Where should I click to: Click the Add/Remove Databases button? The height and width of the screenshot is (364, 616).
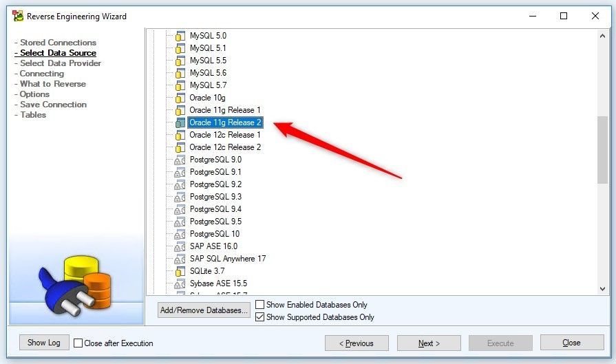204,310
